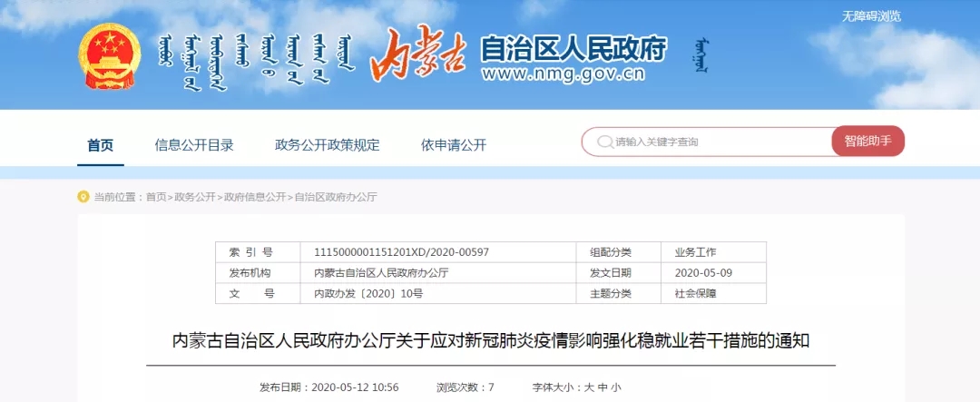Set font size to 大
The image size is (980, 402).
tap(589, 387)
